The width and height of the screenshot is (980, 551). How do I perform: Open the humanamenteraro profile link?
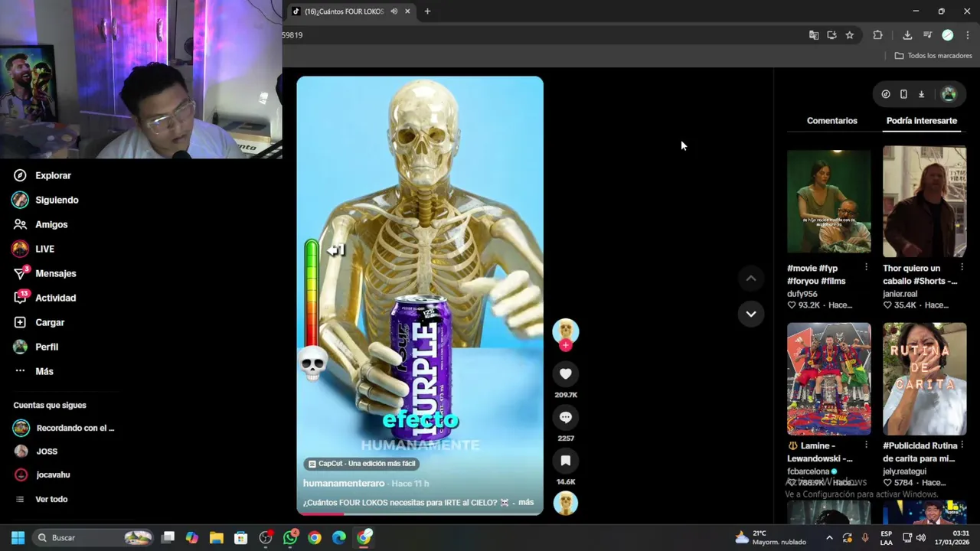coord(344,484)
